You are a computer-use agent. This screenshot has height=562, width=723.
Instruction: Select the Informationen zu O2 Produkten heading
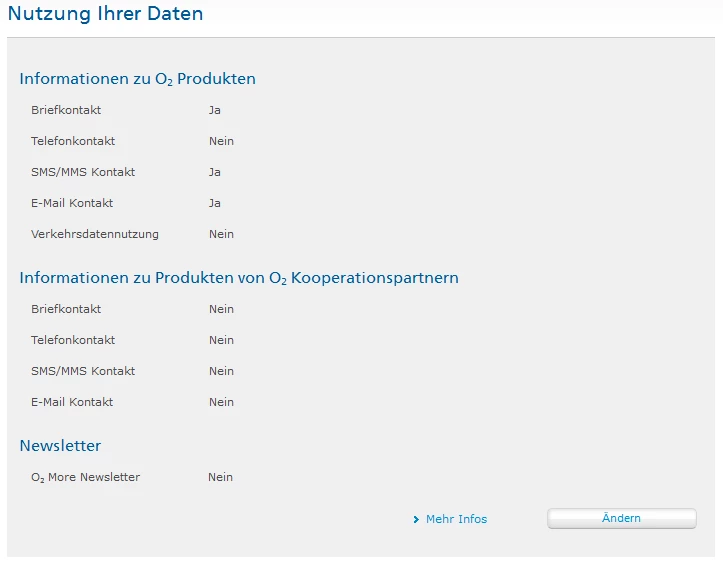tap(138, 79)
